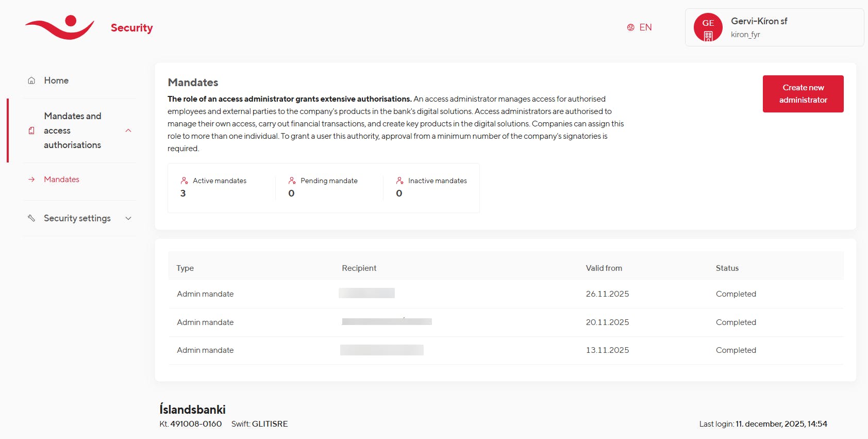The height and width of the screenshot is (439, 868).
Task: Click the globe language icon
Action: tap(630, 27)
